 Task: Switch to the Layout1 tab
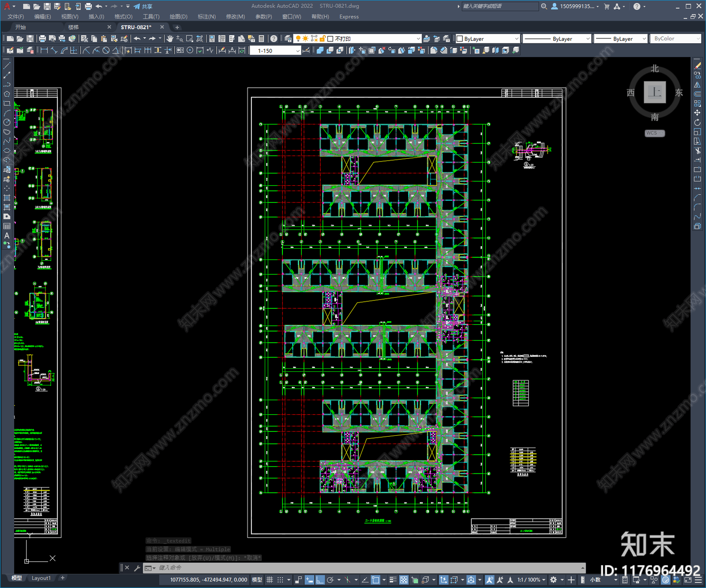click(x=41, y=578)
